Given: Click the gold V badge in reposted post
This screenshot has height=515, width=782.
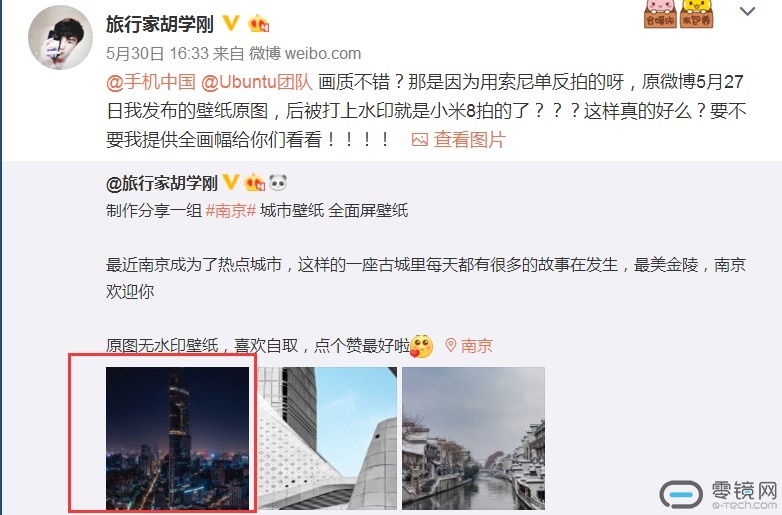Looking at the screenshot, I should (230, 182).
